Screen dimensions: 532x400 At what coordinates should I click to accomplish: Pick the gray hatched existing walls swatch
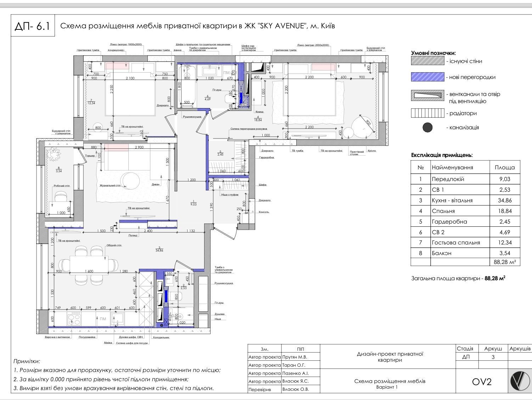point(427,61)
